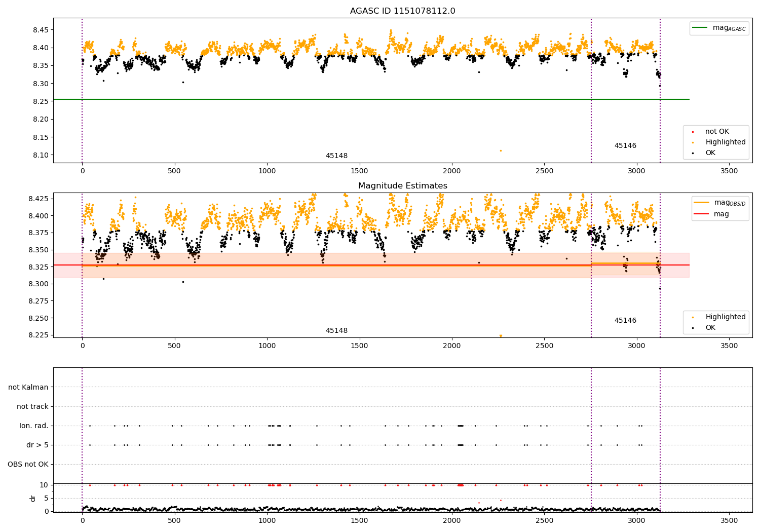
Task: Click x-axis tick 3500 under the dr plot
Action: (x=729, y=520)
